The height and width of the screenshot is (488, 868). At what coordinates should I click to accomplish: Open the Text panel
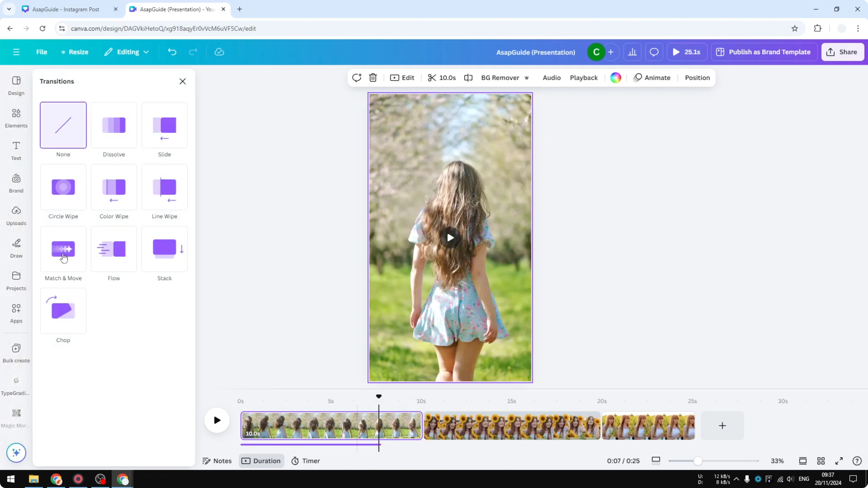(x=16, y=151)
